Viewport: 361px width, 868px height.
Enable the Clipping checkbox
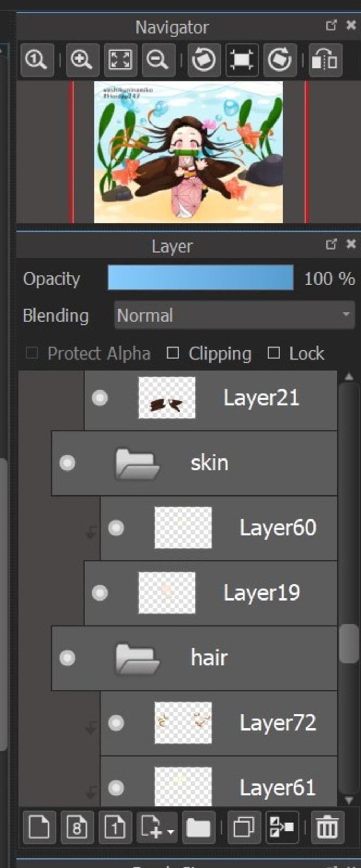click(x=172, y=353)
